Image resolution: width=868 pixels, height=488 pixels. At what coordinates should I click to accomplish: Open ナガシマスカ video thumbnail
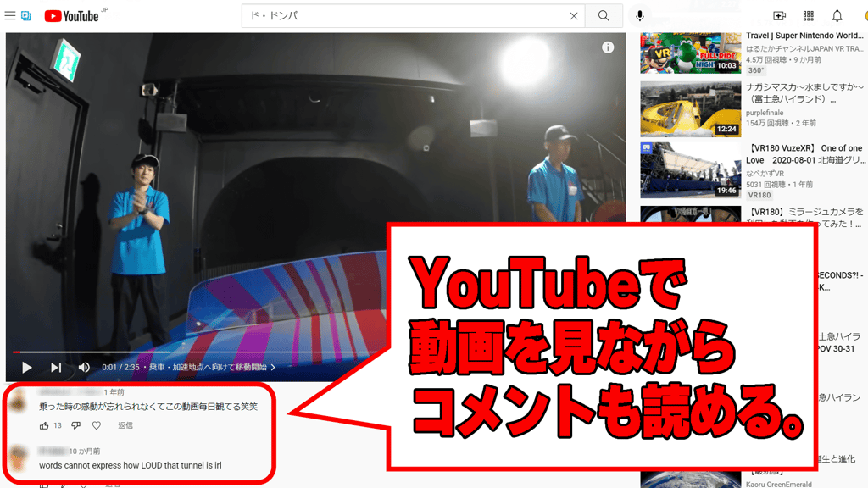[690, 109]
